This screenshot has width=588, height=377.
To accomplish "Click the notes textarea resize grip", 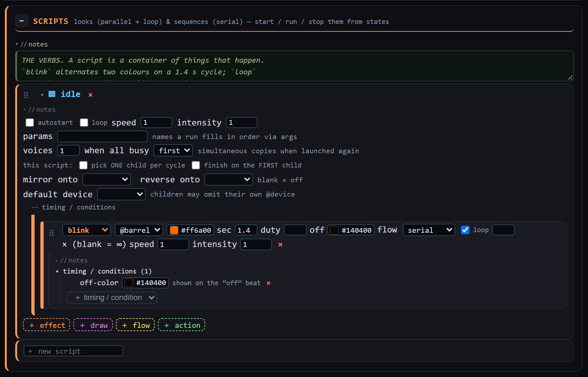I will pyautogui.click(x=570, y=78).
